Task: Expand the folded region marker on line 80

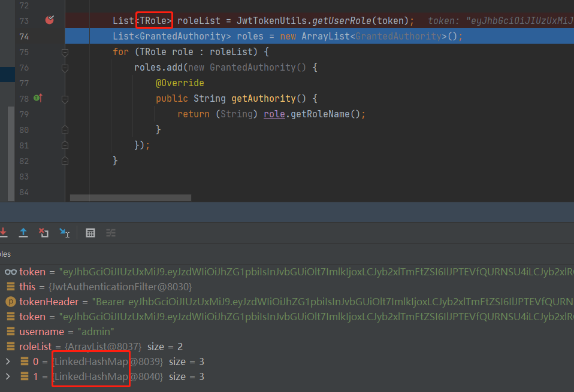Action: point(65,129)
